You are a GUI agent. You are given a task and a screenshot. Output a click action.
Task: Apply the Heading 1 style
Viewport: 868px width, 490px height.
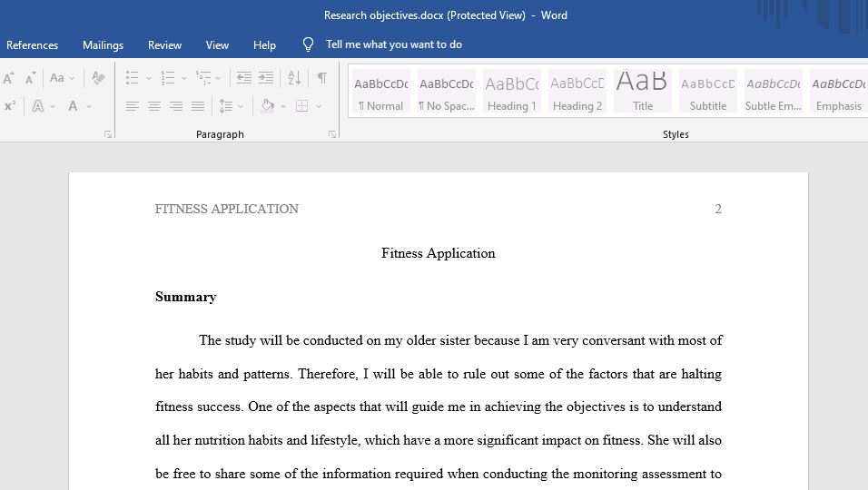pos(512,92)
